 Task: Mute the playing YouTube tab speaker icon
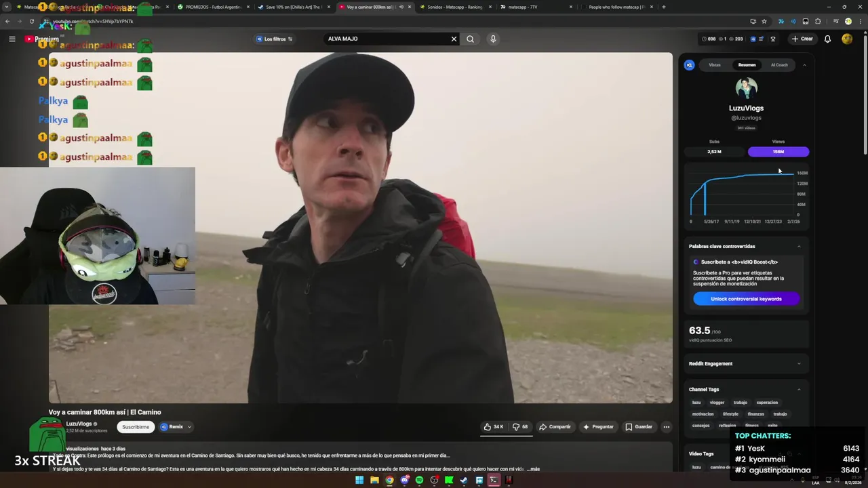(x=401, y=7)
